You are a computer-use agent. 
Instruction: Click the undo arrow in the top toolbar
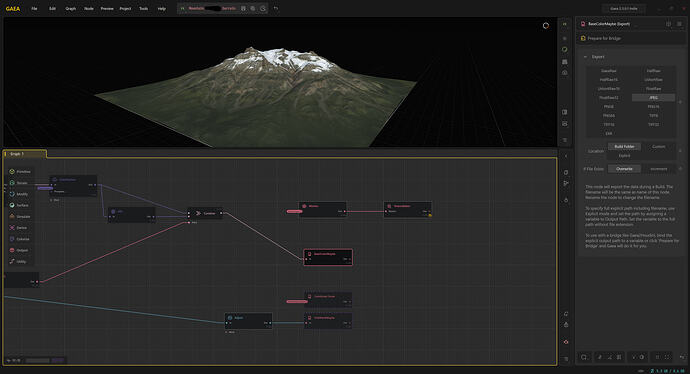point(276,8)
